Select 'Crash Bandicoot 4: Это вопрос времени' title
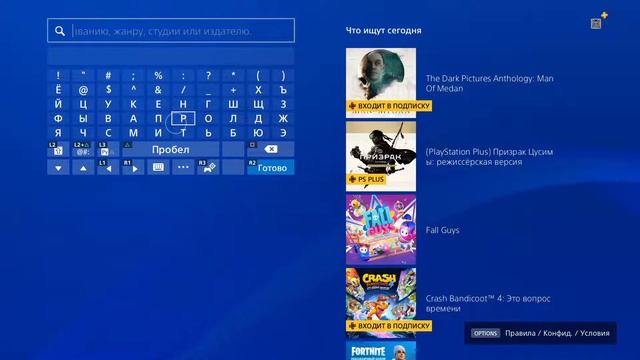The width and height of the screenshot is (640, 360). (488, 303)
